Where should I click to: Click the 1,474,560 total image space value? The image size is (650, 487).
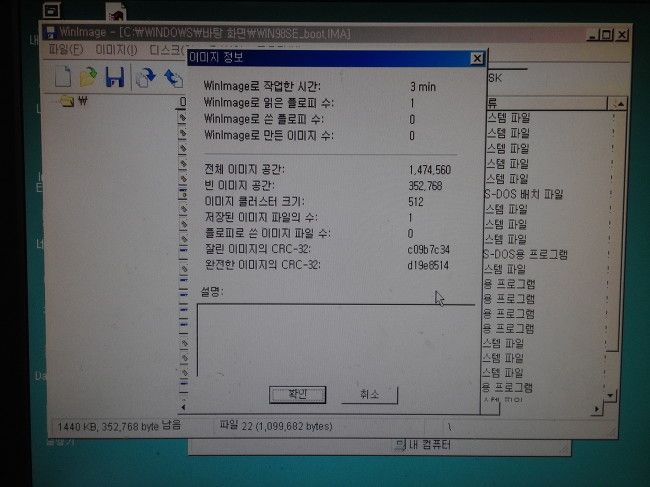click(430, 170)
